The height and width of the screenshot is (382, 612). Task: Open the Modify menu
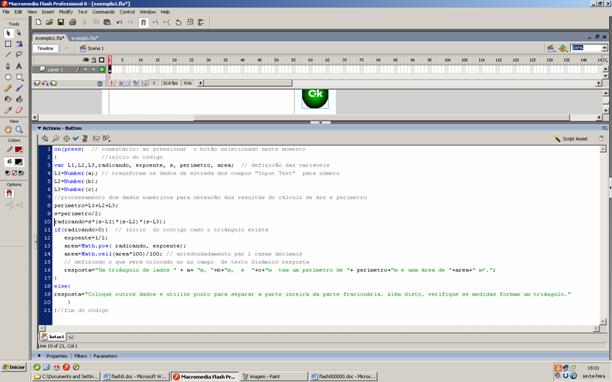(x=66, y=12)
